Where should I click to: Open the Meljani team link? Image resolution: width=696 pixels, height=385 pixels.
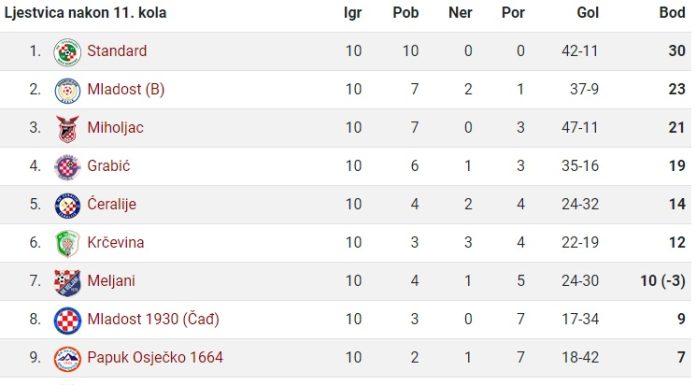[111, 281]
